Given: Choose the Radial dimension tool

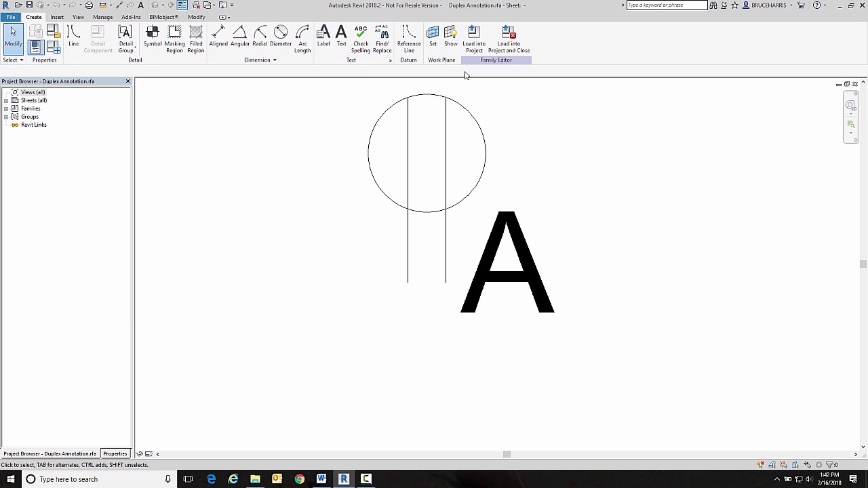Looking at the screenshot, I should pyautogui.click(x=260, y=37).
